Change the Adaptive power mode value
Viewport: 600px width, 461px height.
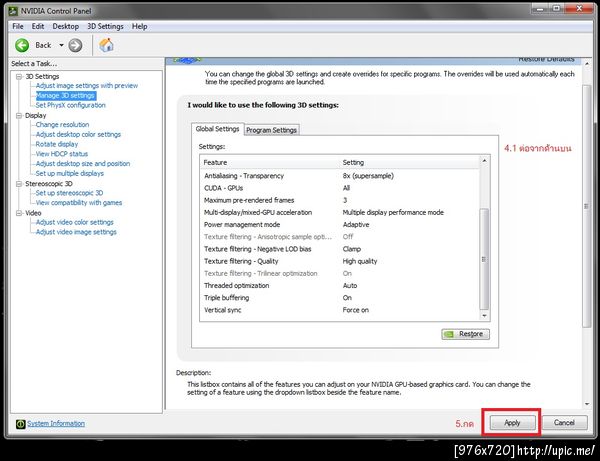(356, 225)
